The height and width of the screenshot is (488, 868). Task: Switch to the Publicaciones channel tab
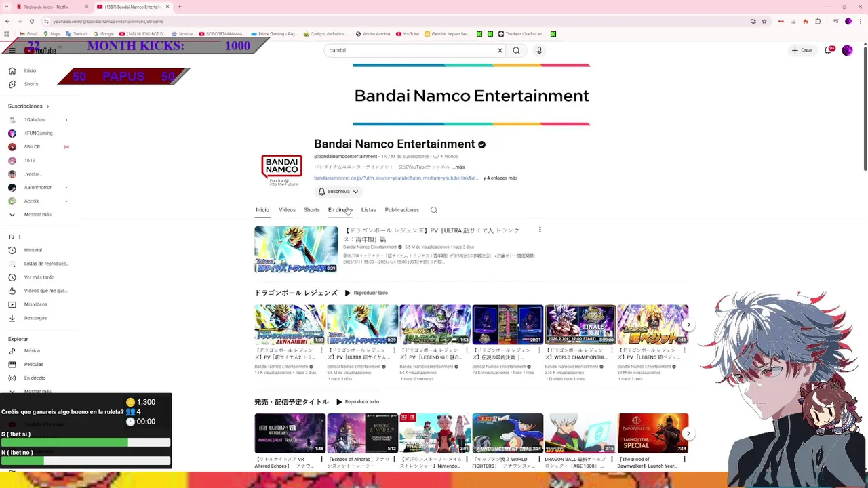click(x=401, y=210)
